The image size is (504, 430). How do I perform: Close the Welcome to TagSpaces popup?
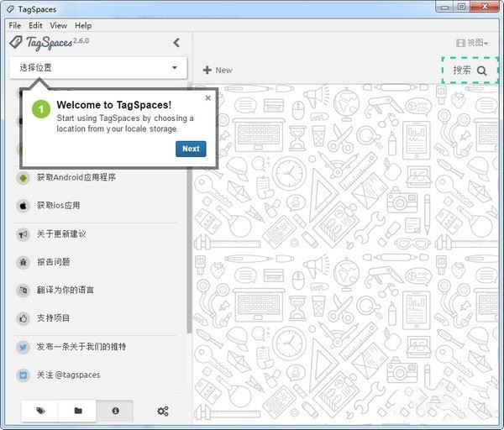[x=208, y=97]
